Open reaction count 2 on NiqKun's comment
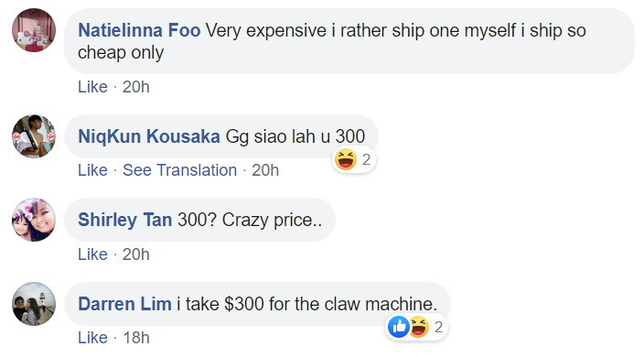 [366, 159]
